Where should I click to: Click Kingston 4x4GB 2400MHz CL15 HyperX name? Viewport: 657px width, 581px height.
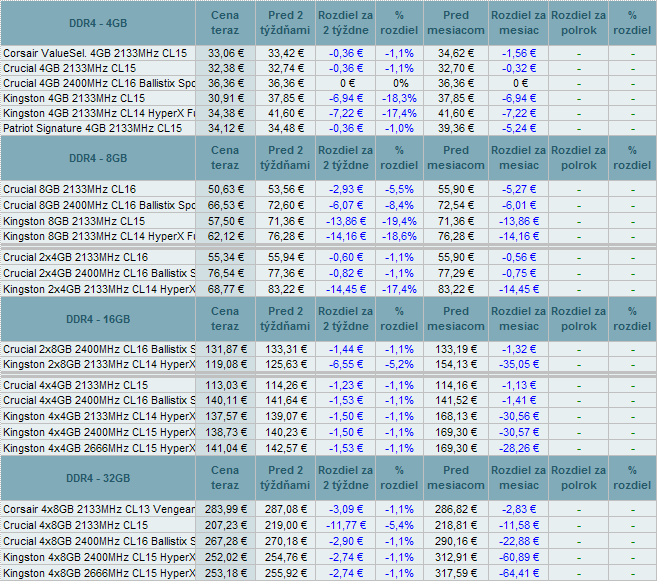[x=99, y=432]
